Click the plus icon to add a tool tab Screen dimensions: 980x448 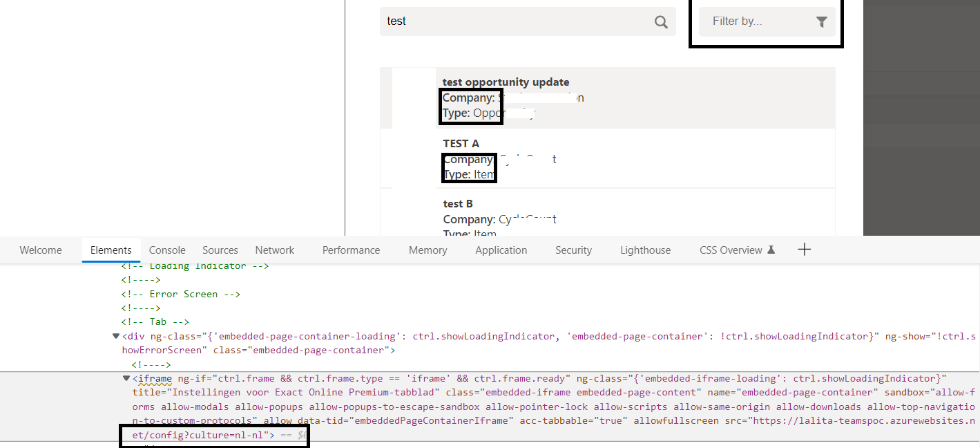(804, 250)
